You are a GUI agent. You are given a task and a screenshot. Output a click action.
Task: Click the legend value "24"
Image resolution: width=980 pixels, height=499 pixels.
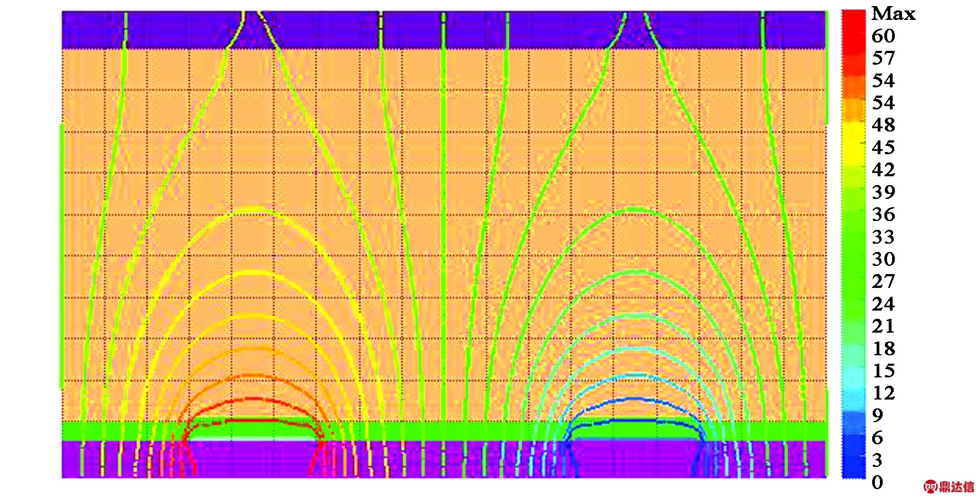point(883,304)
